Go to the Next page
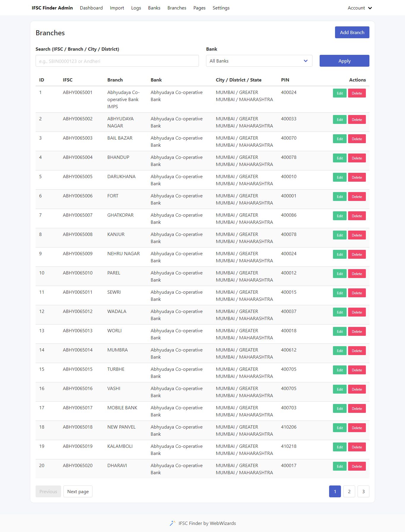405x532 pixels. coord(78,491)
